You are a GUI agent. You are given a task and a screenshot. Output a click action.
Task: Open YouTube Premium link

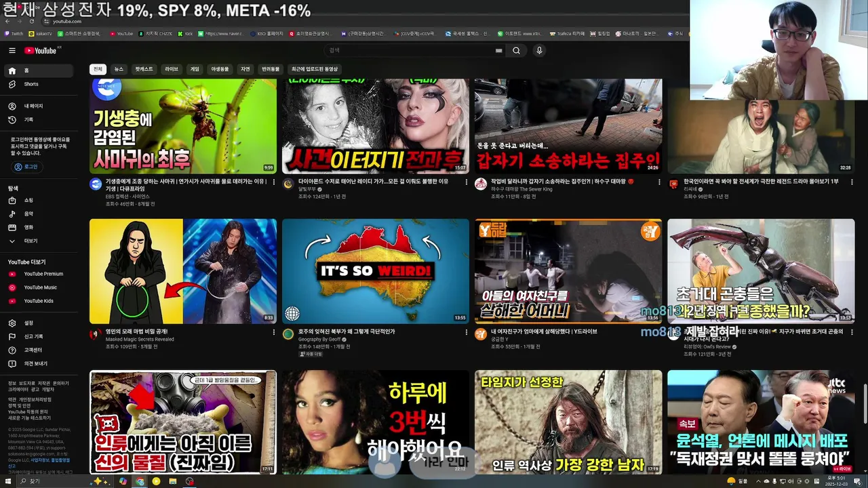(39, 274)
